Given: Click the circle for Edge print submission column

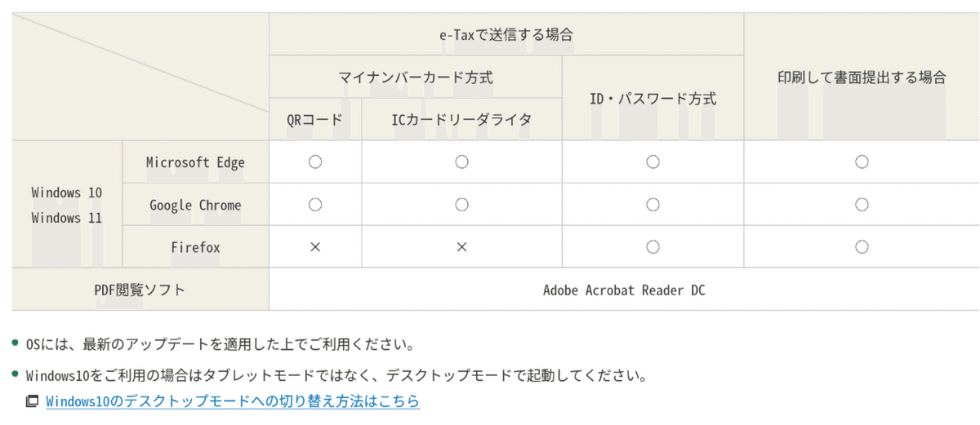Looking at the screenshot, I should [x=862, y=162].
